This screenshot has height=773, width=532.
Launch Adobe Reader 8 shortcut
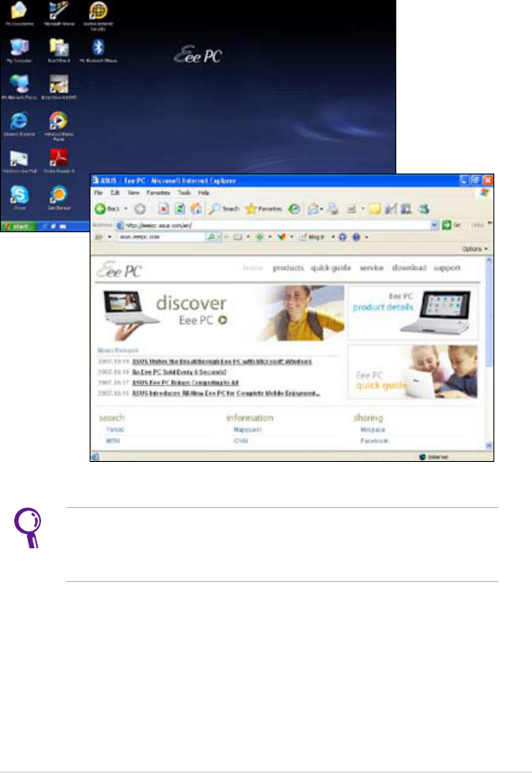(59, 161)
